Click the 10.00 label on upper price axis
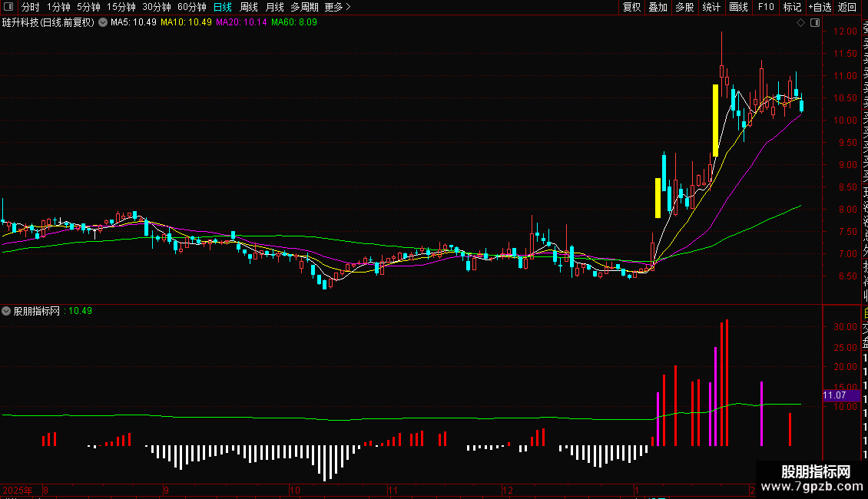 click(x=845, y=121)
